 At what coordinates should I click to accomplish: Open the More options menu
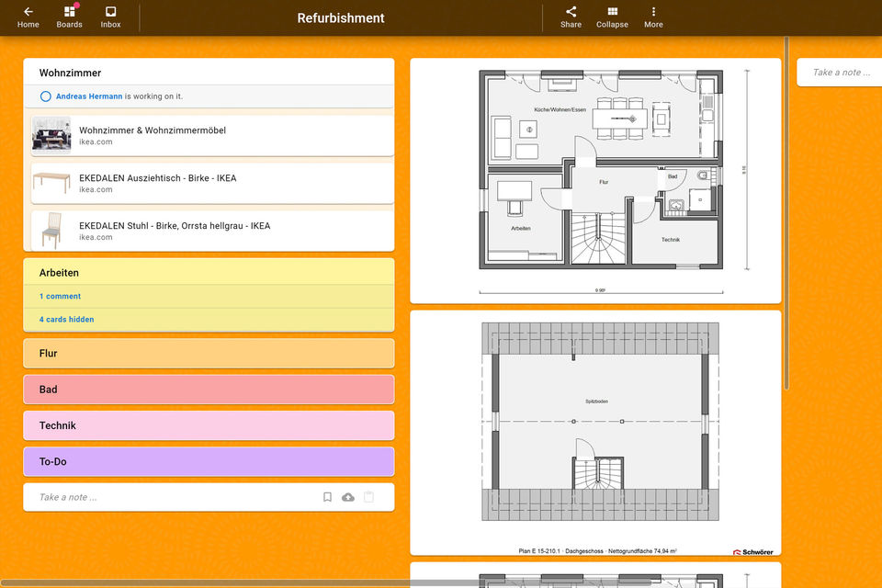[x=653, y=17]
